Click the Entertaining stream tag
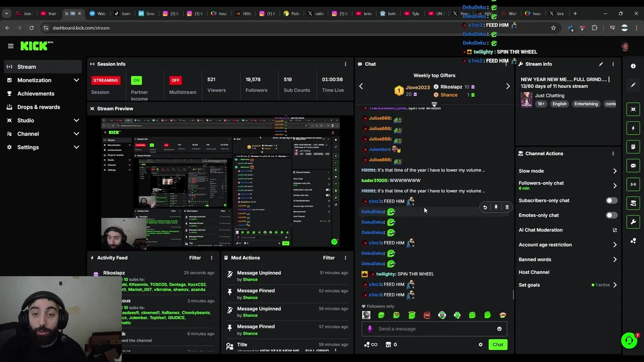The height and width of the screenshot is (362, 644). [x=586, y=104]
